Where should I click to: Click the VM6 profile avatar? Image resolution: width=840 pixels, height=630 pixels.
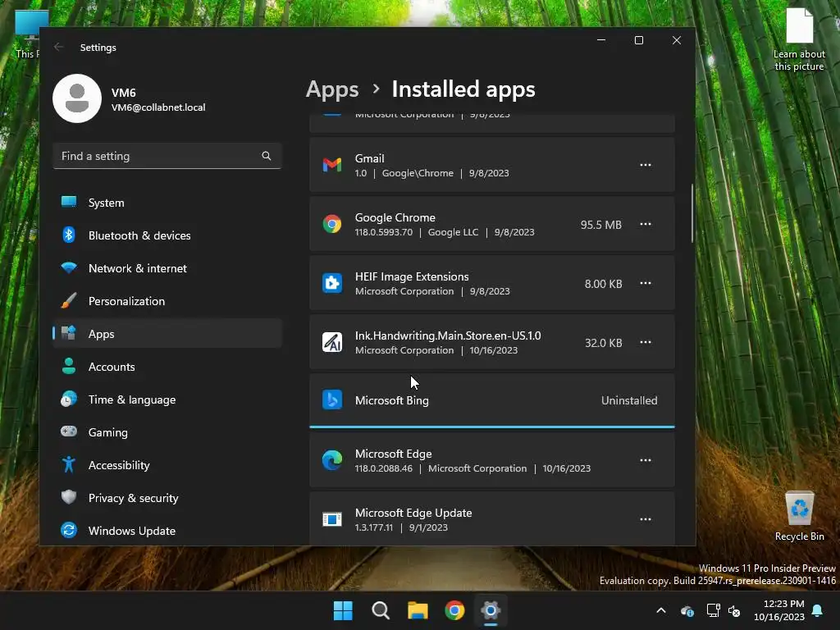(77, 98)
